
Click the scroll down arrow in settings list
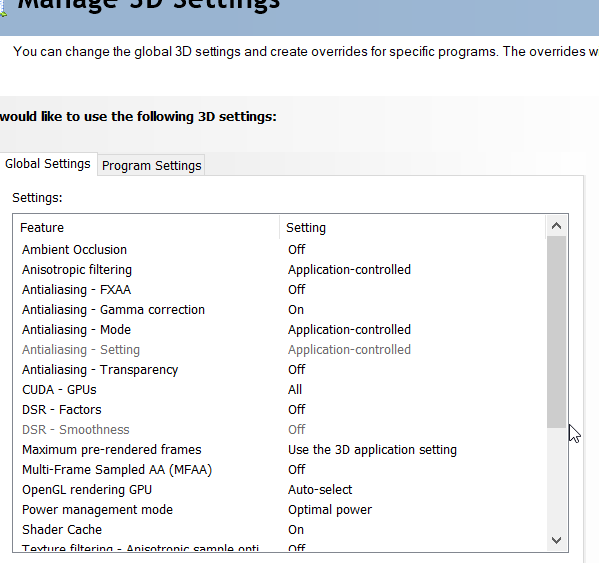[556, 540]
